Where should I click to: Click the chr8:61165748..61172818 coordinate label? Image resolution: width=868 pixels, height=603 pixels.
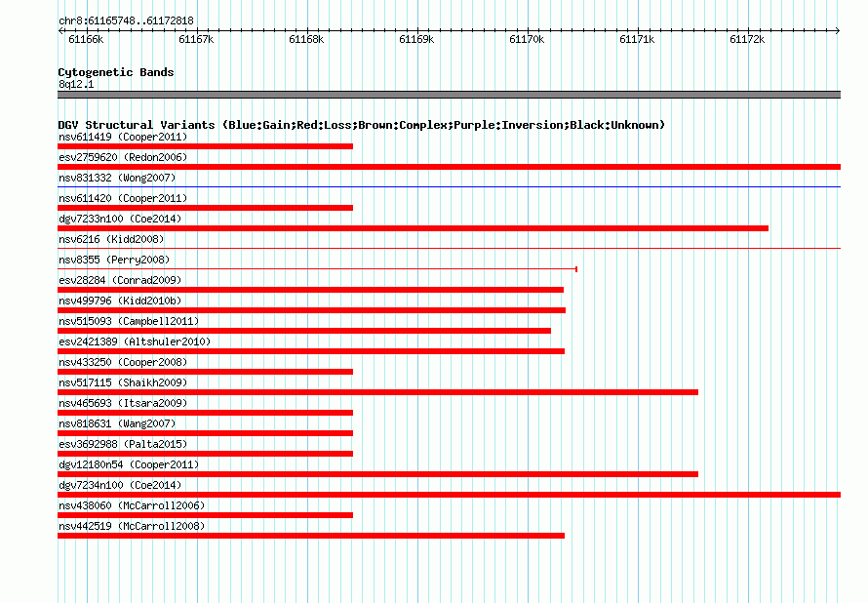[126, 21]
